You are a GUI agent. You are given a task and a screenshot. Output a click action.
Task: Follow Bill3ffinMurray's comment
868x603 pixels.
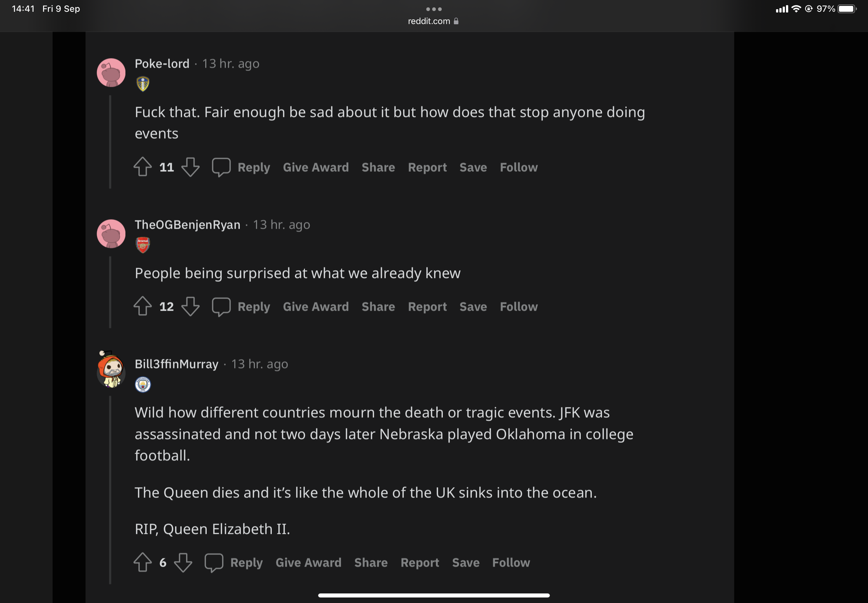[x=511, y=563]
